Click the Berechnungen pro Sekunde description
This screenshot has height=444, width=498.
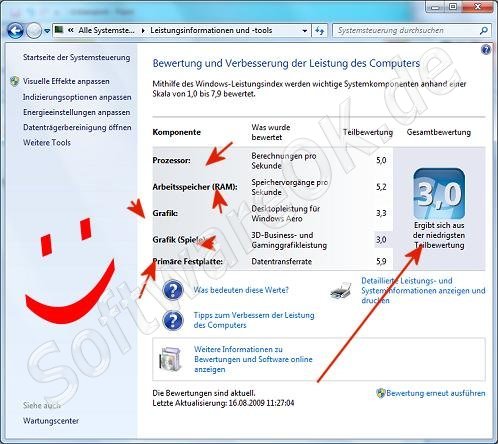tap(284, 161)
